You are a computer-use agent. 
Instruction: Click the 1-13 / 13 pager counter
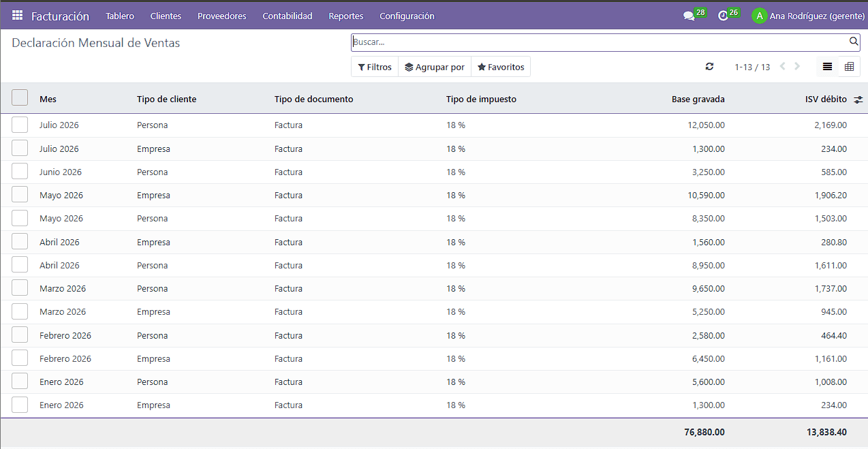(752, 67)
